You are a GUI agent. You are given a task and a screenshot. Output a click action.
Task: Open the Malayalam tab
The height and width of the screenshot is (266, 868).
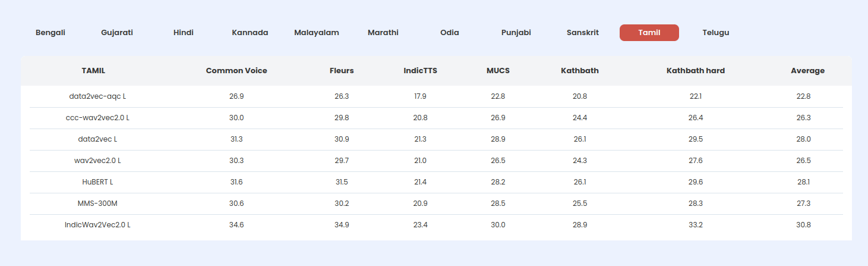coord(317,33)
